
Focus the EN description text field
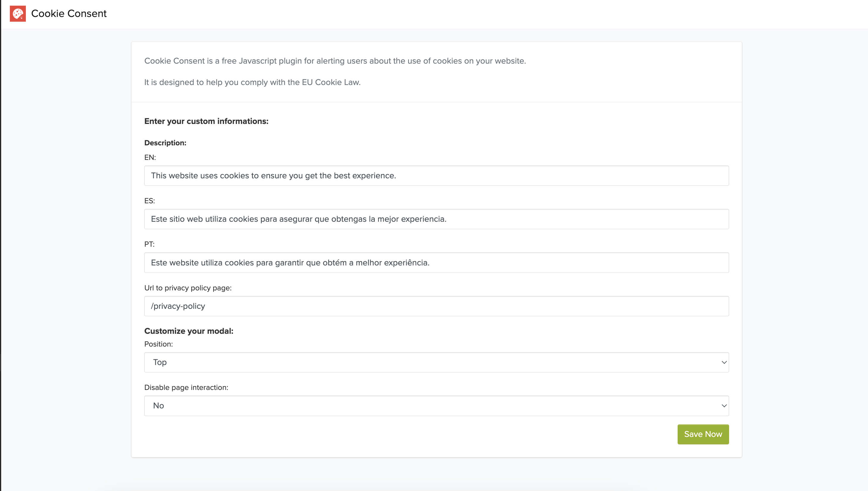click(436, 176)
